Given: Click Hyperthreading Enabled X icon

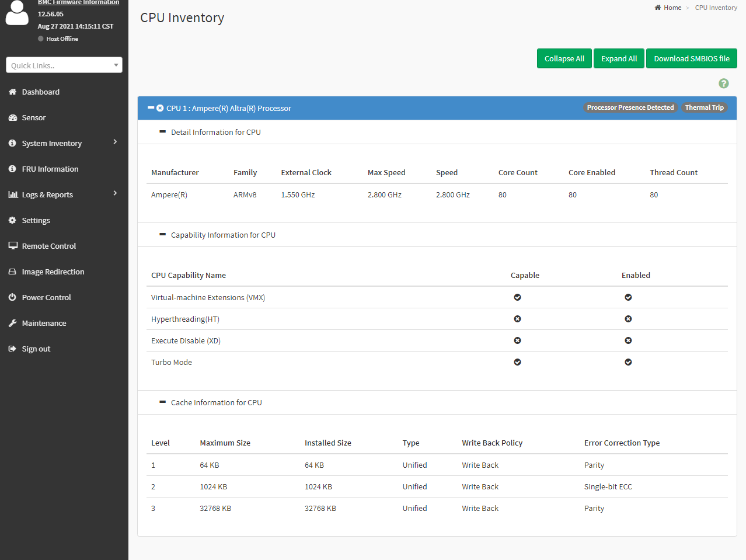Looking at the screenshot, I should click(628, 319).
